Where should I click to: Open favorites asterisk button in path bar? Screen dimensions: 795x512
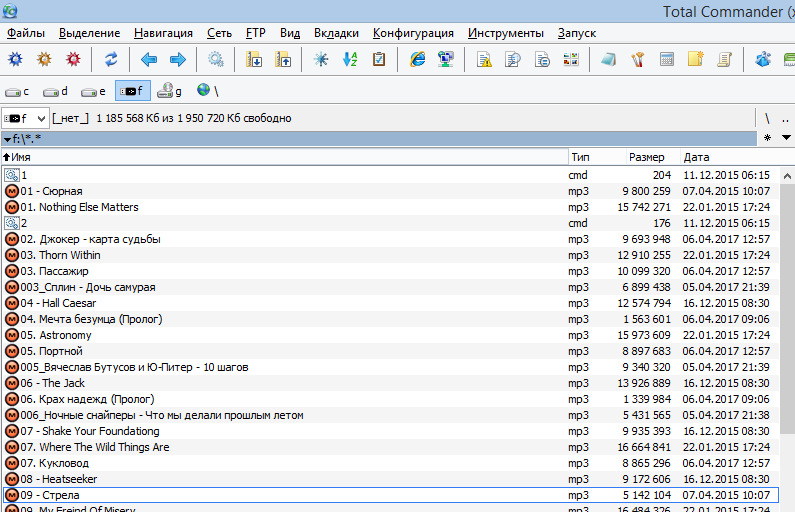click(768, 137)
